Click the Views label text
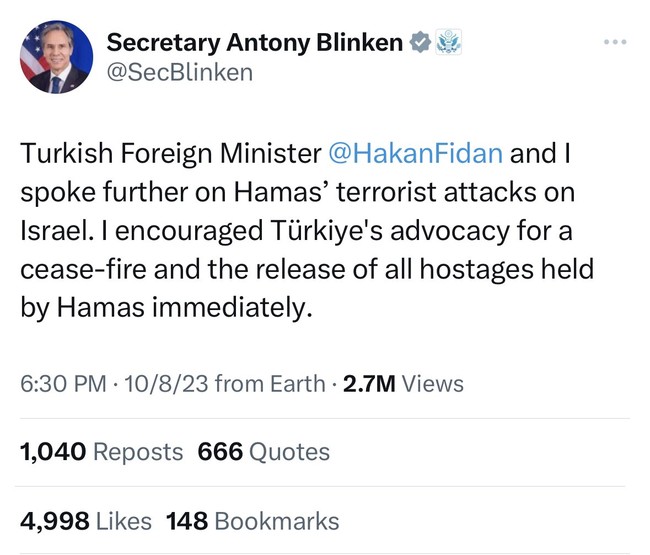Image resolution: width=650 pixels, height=555 pixels. pyautogui.click(x=433, y=383)
